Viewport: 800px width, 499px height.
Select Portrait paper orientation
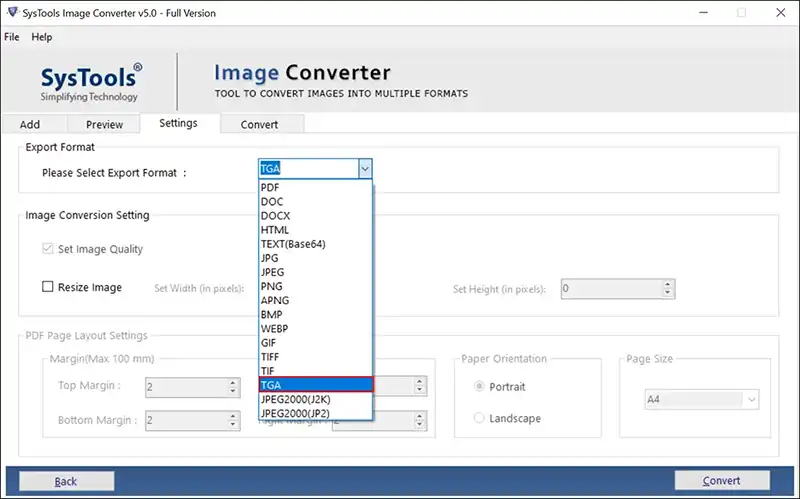(x=479, y=386)
